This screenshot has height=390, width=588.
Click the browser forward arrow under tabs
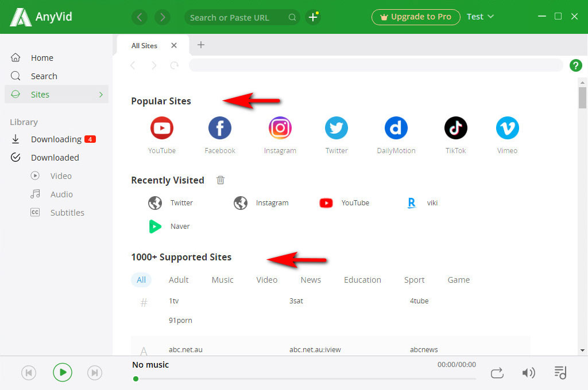[154, 65]
